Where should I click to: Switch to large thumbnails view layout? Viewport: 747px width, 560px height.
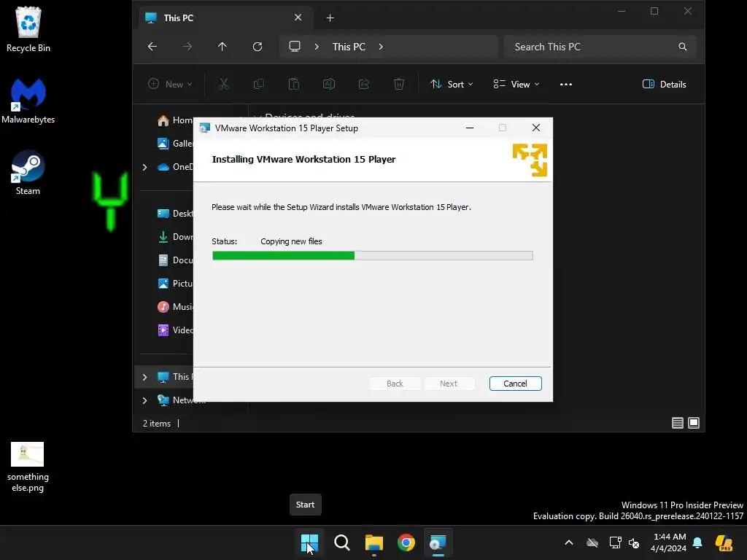694,423
